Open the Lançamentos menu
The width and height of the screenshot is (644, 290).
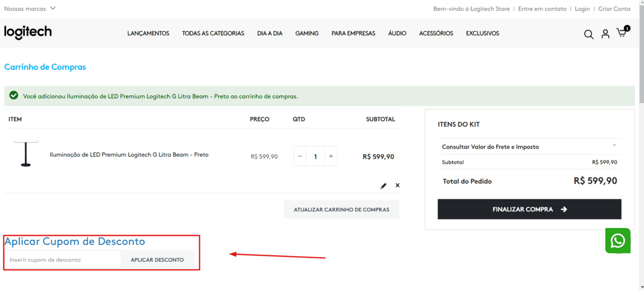coord(148,33)
